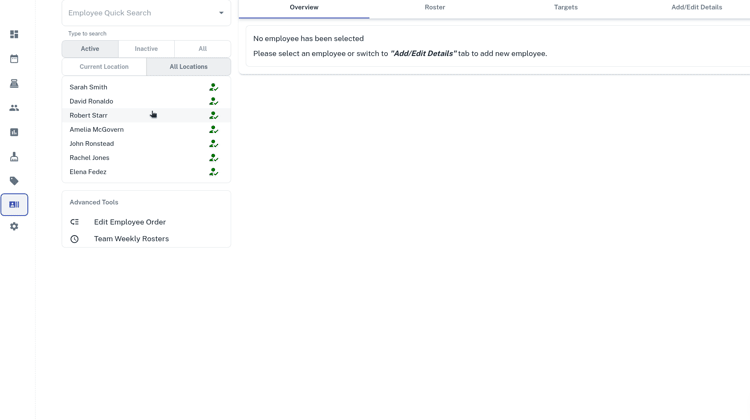
Task: Click the active status icon beside Sarah Smith
Action: tap(213, 87)
